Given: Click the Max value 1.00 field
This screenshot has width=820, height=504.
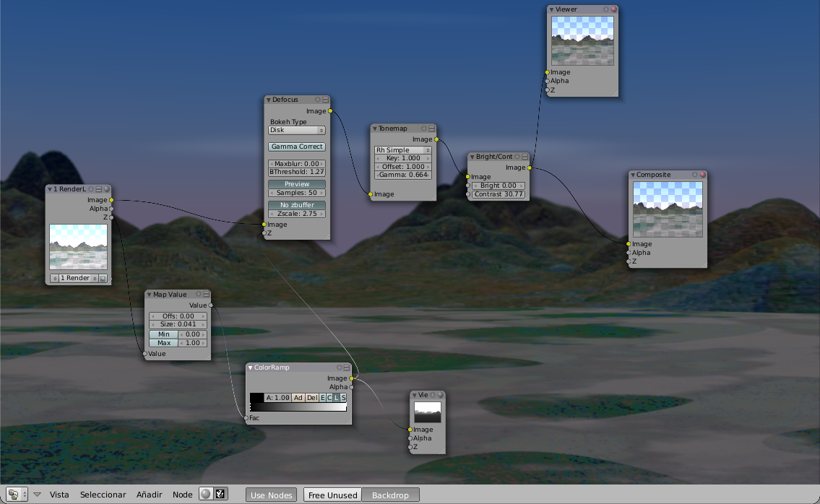Looking at the screenshot, I should click(x=193, y=343).
